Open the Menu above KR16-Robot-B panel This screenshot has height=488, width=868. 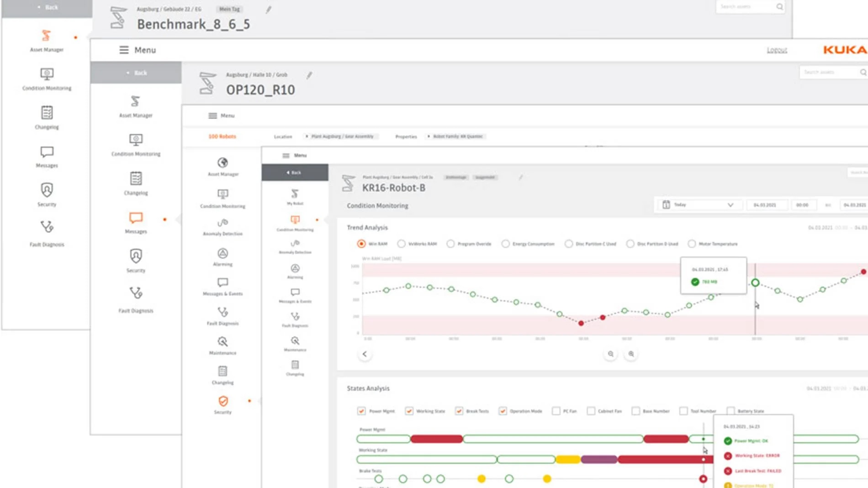(x=295, y=155)
